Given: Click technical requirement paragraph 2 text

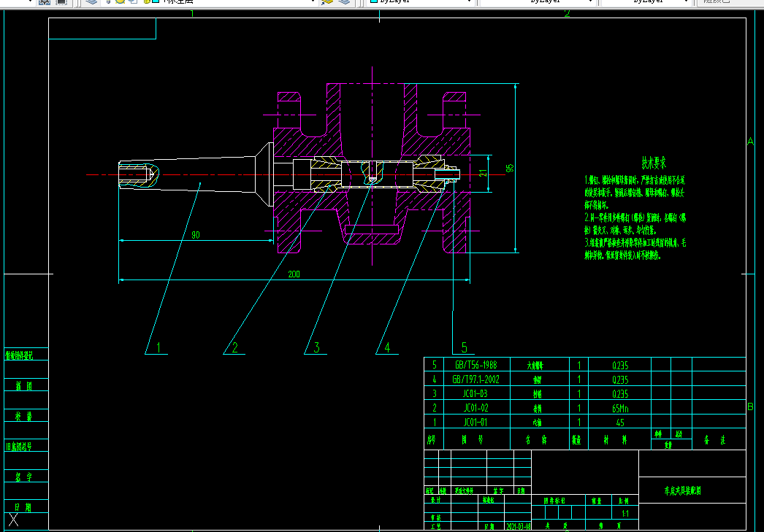Looking at the screenshot, I should point(635,223).
